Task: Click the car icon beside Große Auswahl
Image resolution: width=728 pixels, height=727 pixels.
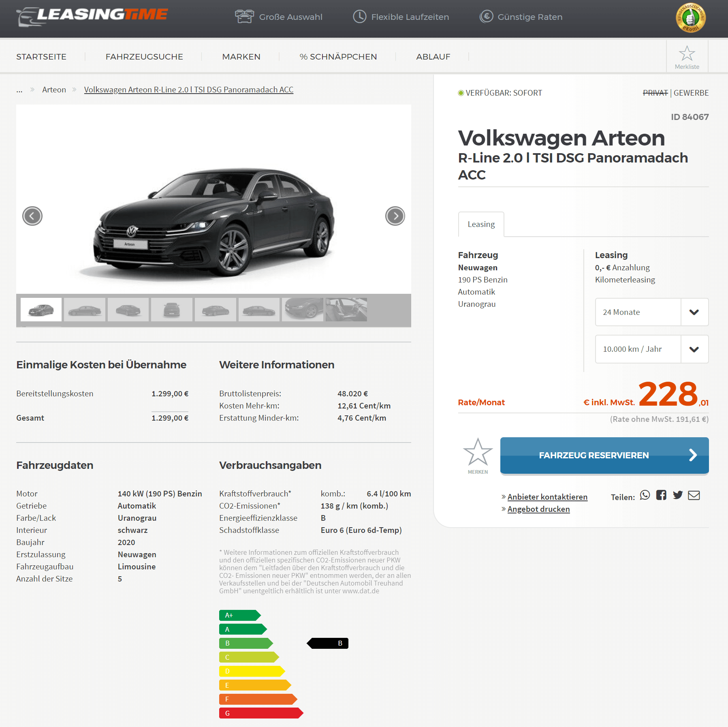Action: point(244,17)
